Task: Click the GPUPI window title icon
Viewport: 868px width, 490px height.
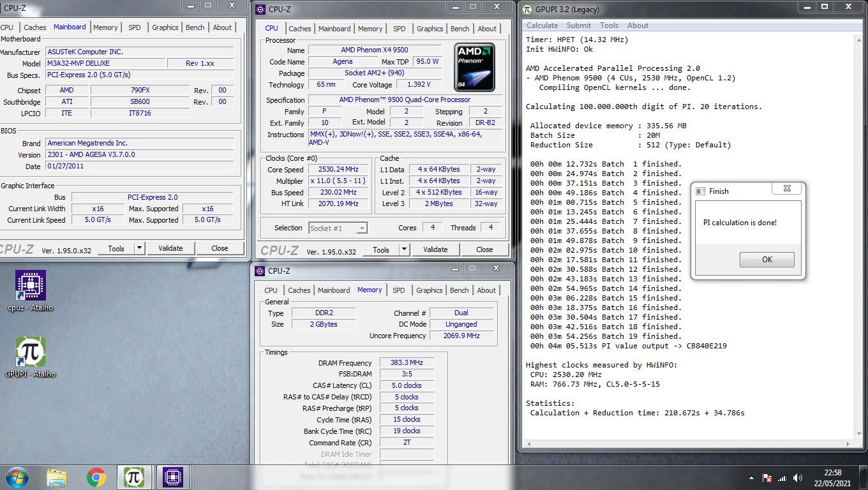Action: pyautogui.click(x=527, y=9)
